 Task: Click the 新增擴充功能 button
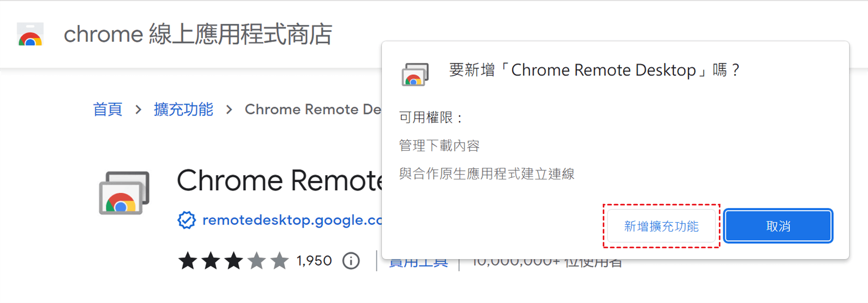click(x=661, y=226)
